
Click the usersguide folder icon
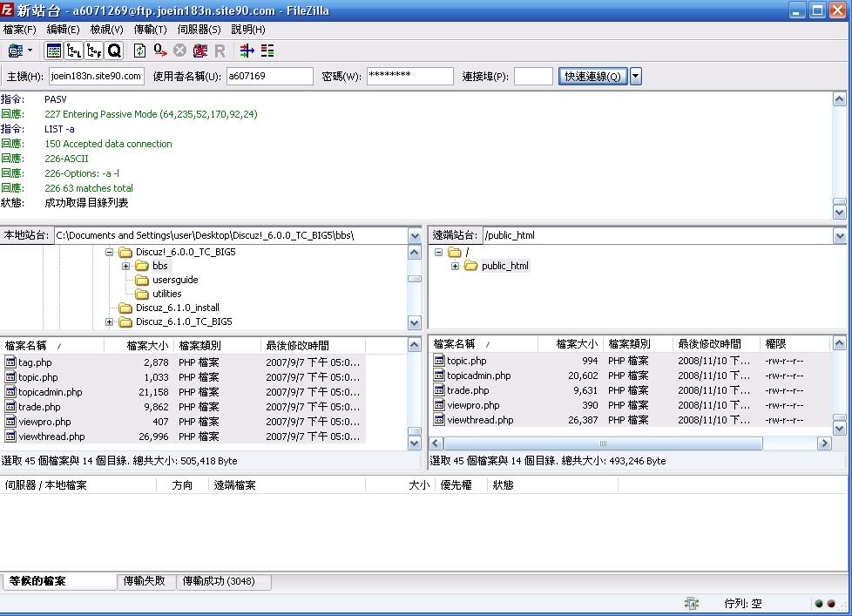coord(142,280)
